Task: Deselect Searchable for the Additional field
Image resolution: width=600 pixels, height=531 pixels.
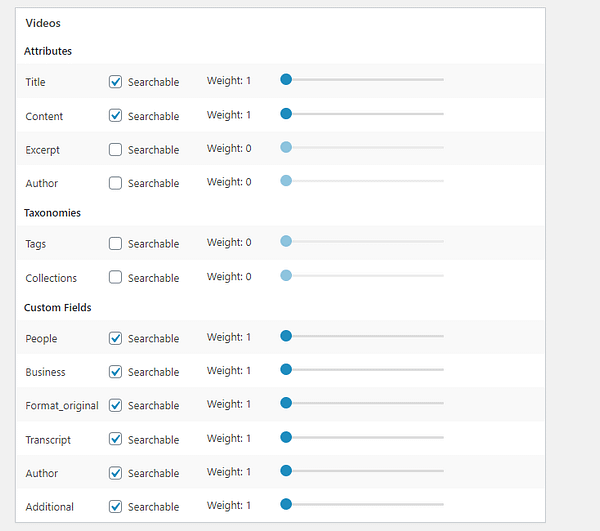Action: coord(115,506)
